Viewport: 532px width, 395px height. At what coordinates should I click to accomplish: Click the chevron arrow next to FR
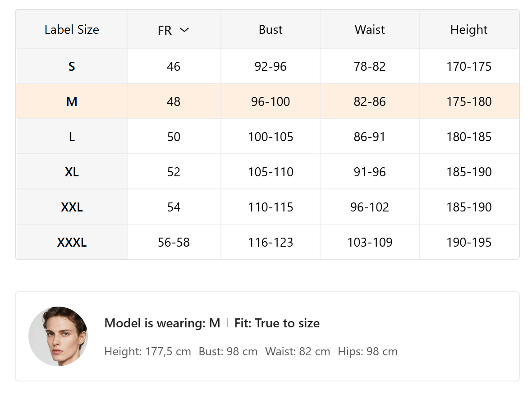click(184, 30)
